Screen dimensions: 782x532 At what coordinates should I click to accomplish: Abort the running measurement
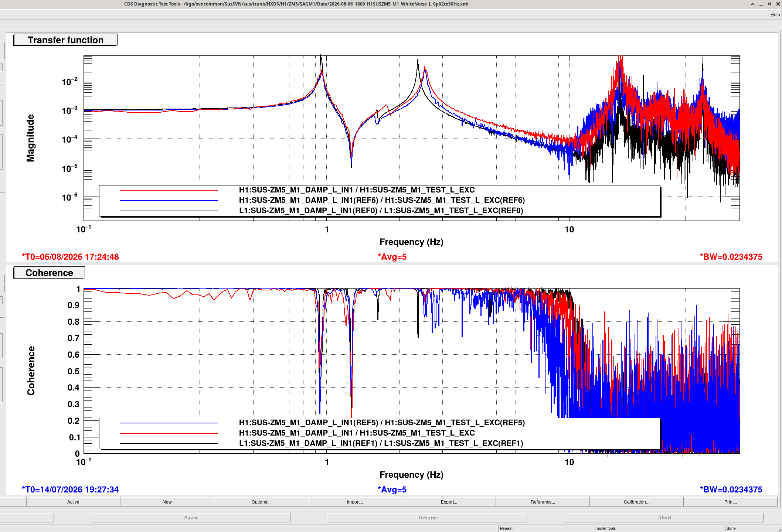(x=664, y=518)
